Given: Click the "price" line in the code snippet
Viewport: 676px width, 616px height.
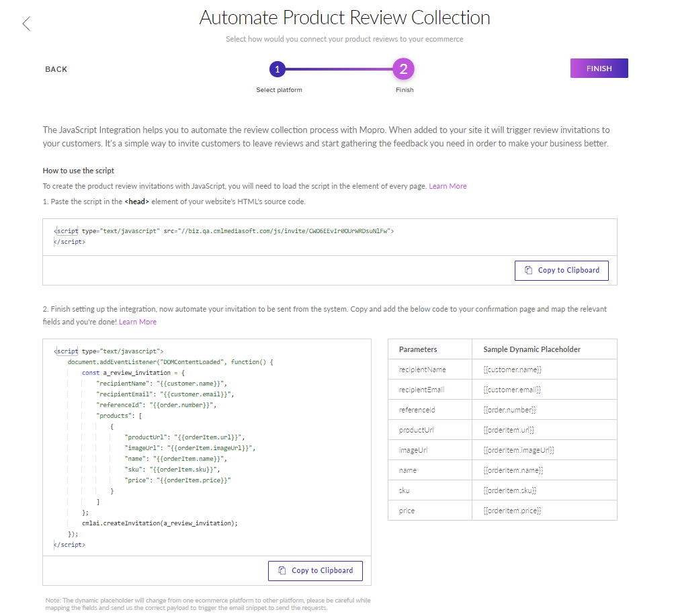Looking at the screenshot, I should [x=177, y=481].
